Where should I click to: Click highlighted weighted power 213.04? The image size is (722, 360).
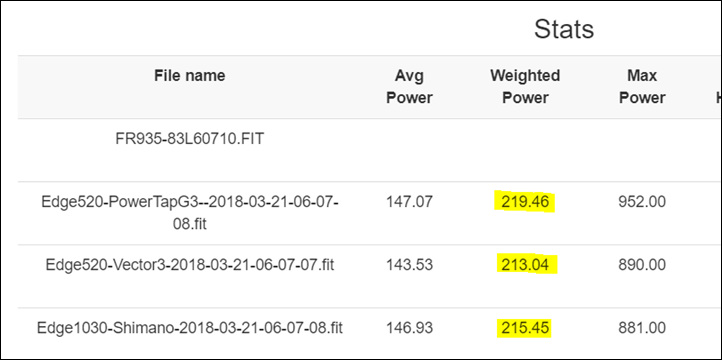[527, 265]
